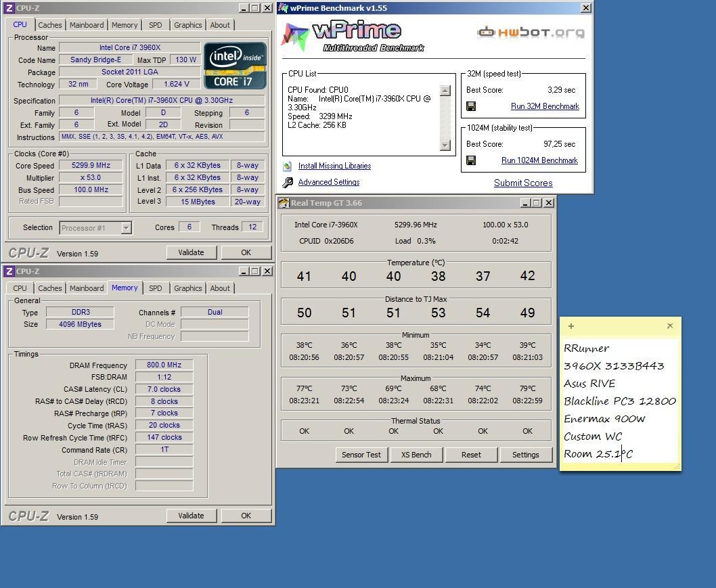Open Caches tab in top CPU-Z window

click(x=50, y=25)
